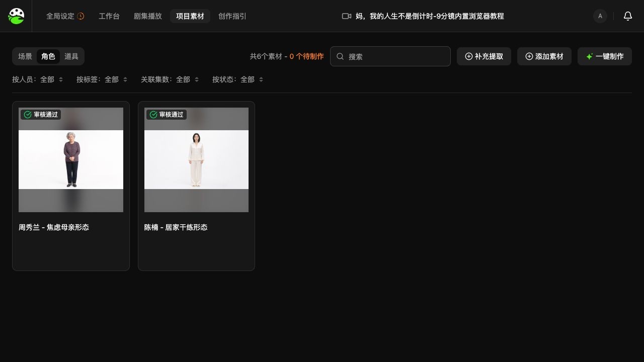The height and width of the screenshot is (362, 644).
Task: Click the 审核通过 badge on 陈楠 card
Action: 167,115
